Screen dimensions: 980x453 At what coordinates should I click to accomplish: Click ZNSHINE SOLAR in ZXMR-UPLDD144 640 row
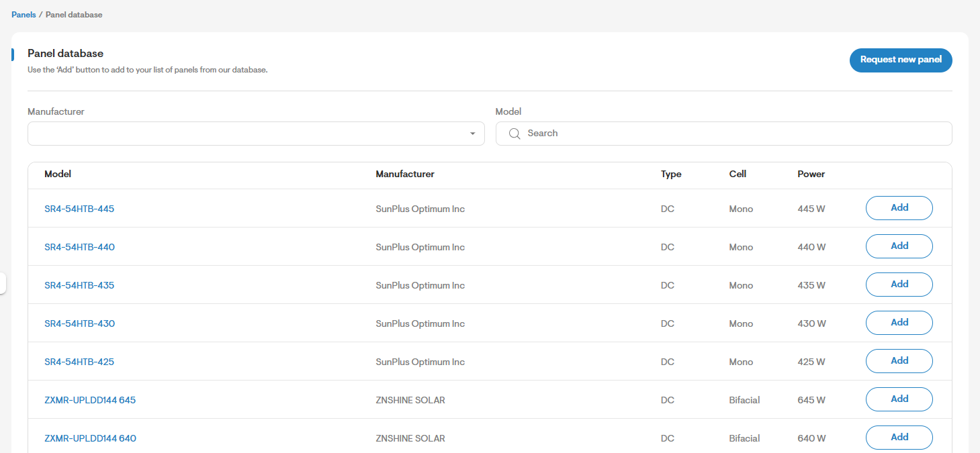[x=410, y=438]
